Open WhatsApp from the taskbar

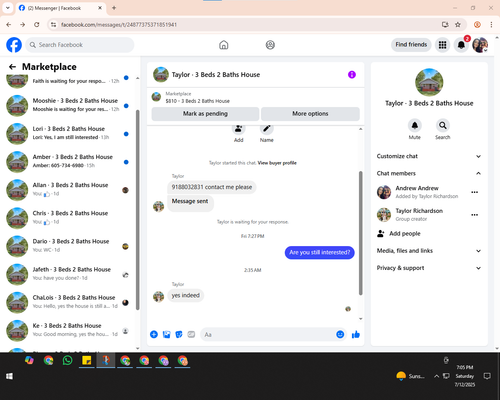coord(68,360)
